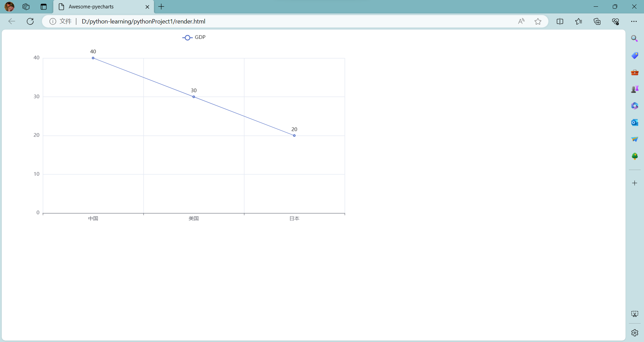Open a new tab

pos(161,7)
